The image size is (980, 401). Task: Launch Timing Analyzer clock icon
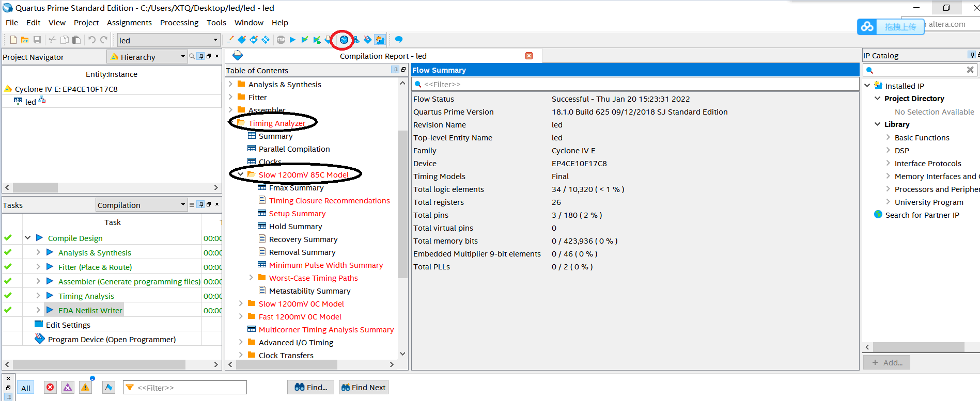(344, 40)
